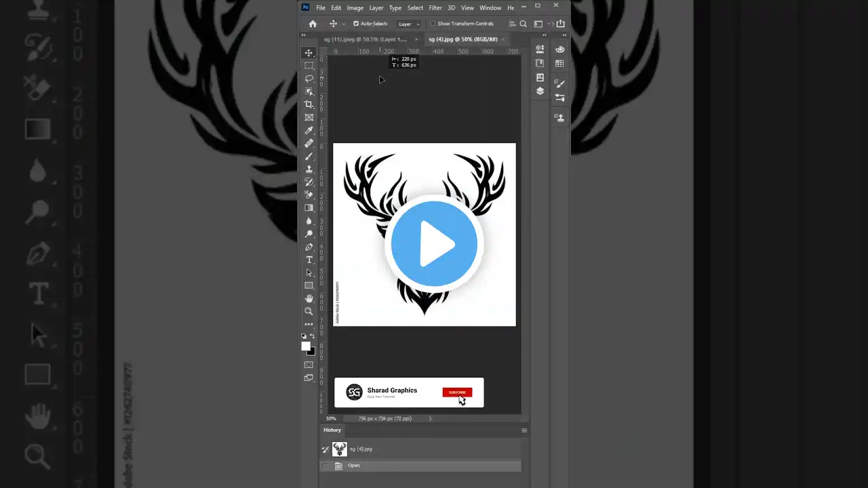Enable Show Transform Controls checkbox
Image resolution: width=868 pixels, height=488 pixels.
point(433,24)
